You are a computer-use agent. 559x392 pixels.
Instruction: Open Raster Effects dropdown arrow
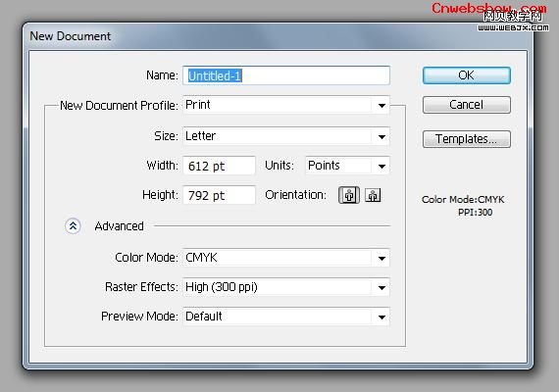[381, 287]
